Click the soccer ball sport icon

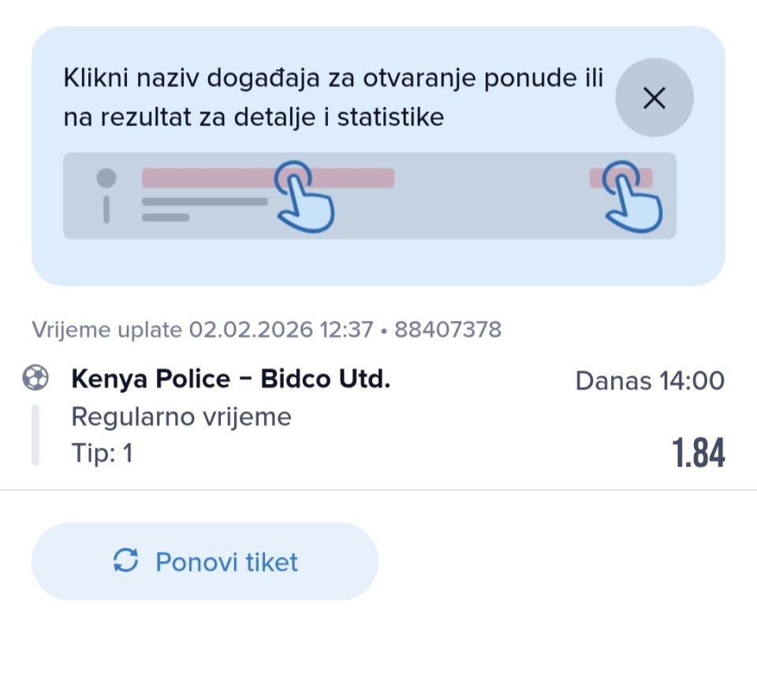click(35, 380)
